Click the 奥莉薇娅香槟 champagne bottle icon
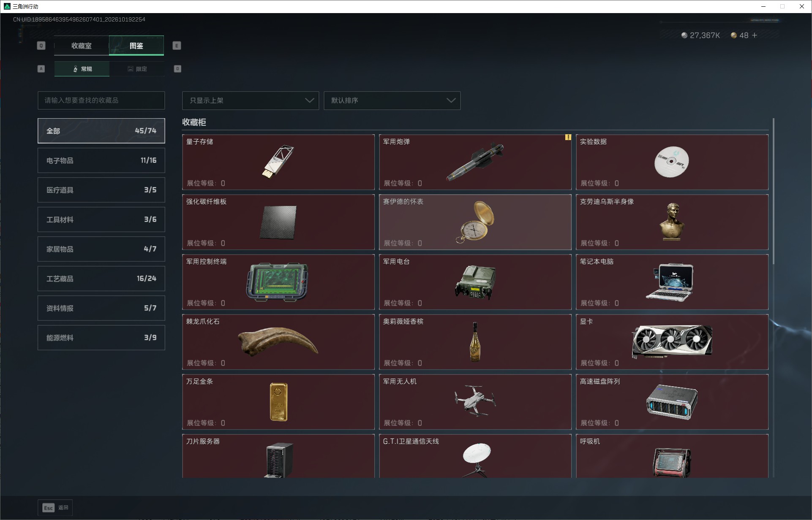The image size is (812, 520). point(475,342)
